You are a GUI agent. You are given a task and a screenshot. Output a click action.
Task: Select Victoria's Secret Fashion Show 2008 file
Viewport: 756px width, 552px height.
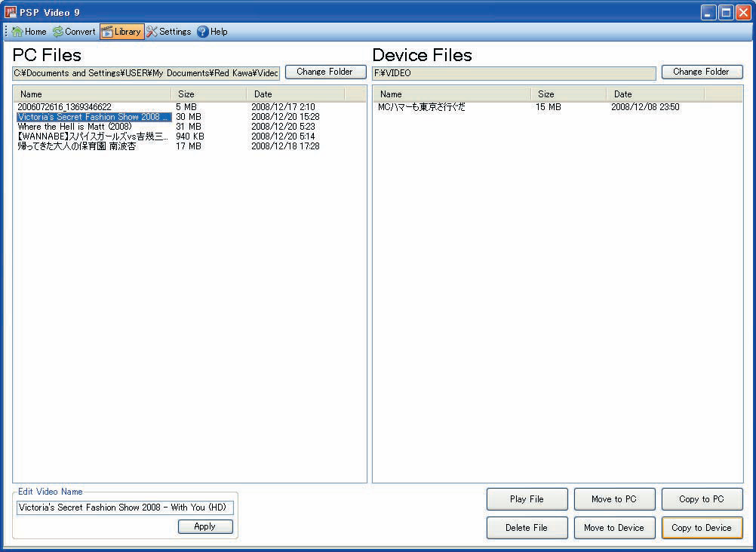click(94, 117)
